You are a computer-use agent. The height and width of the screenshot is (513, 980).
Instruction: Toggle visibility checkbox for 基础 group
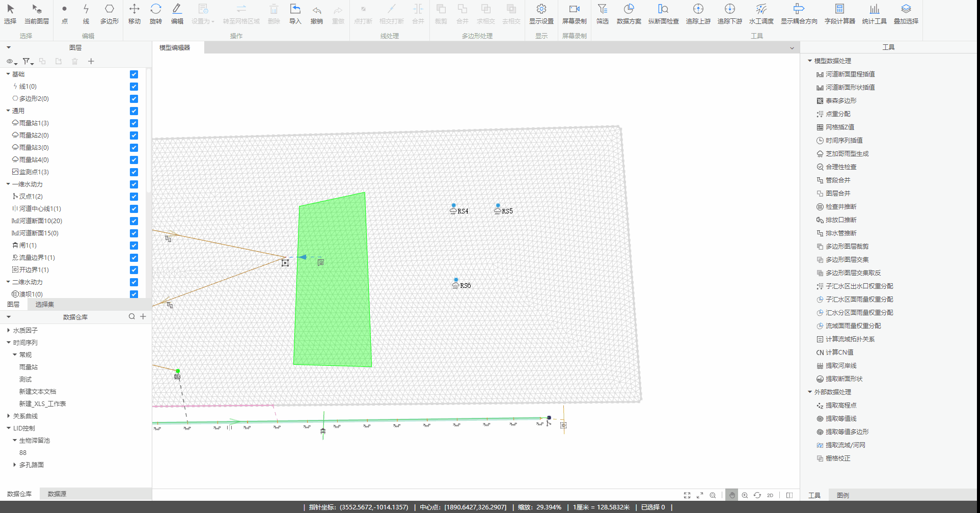(134, 74)
